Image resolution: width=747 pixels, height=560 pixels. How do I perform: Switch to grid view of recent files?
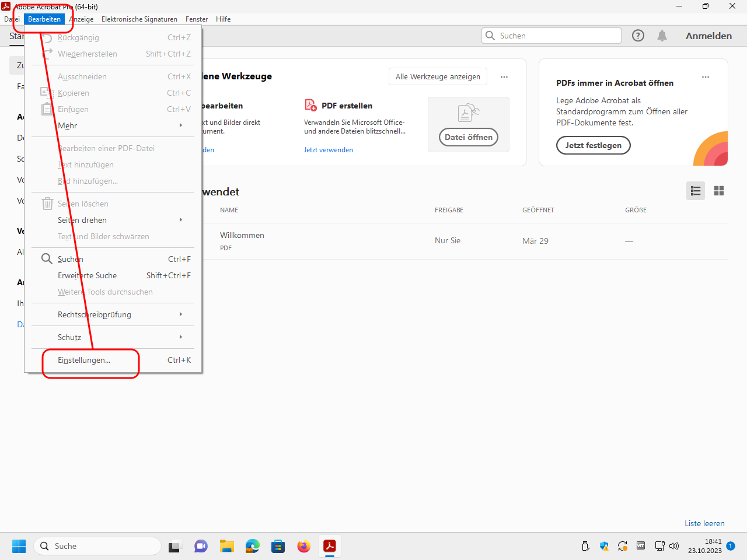[718, 191]
